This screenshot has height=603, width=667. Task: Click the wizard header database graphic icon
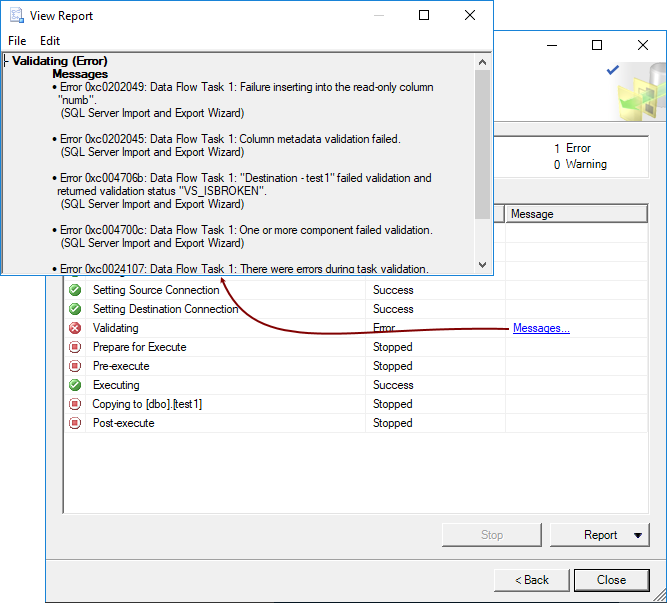pos(642,91)
